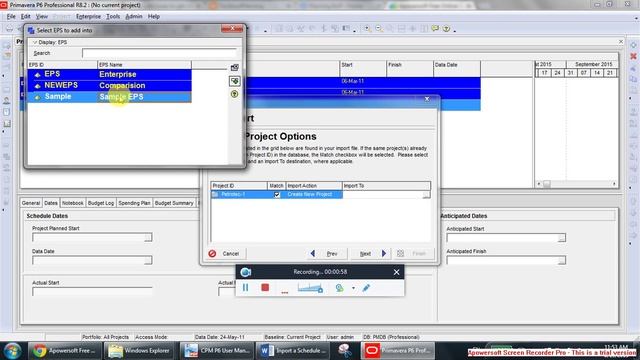Viewport: 640px width, 360px height.
Task: Switch to the Budget Log tab
Action: pos(101,203)
